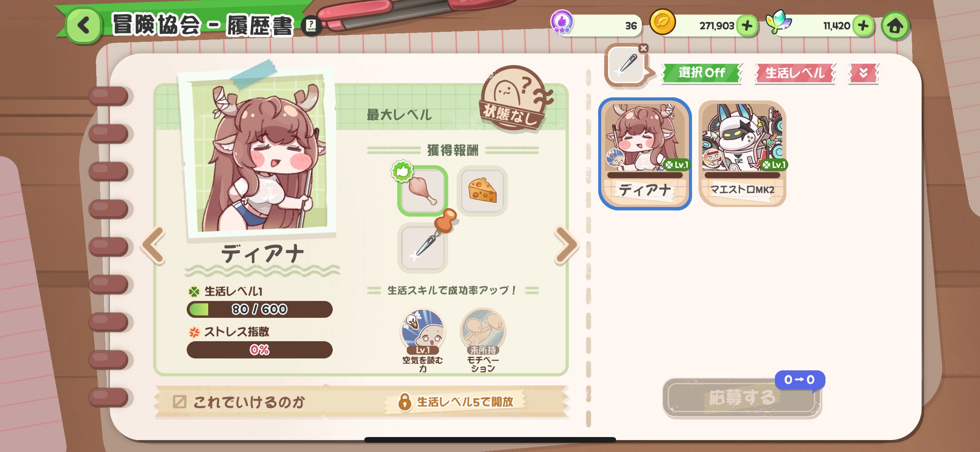Tap the 応募する apply button
This screenshot has height=452, width=980.
pos(742,398)
